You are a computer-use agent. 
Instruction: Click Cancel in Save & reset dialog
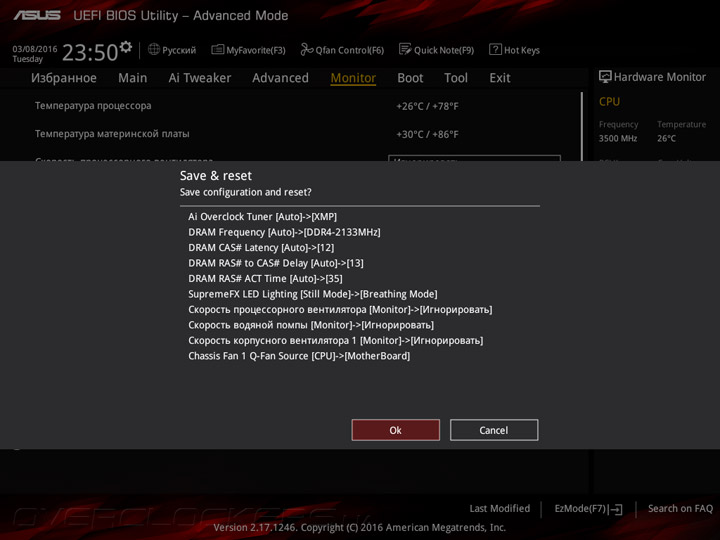tap(494, 430)
